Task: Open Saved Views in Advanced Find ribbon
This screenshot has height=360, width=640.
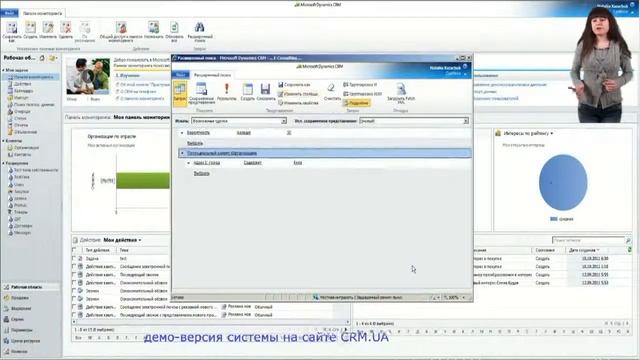Action: point(202,93)
